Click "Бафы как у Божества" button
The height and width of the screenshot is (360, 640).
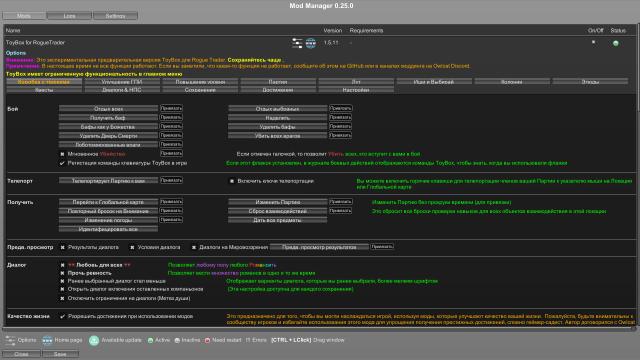coord(108,127)
